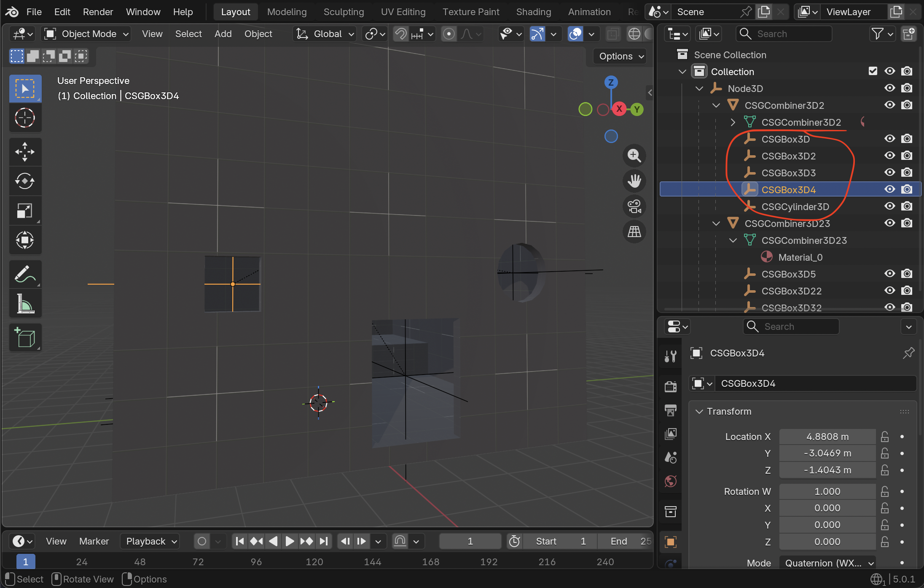Toggle camera view in viewport
Screen dimensions: 924x588
[634, 206]
